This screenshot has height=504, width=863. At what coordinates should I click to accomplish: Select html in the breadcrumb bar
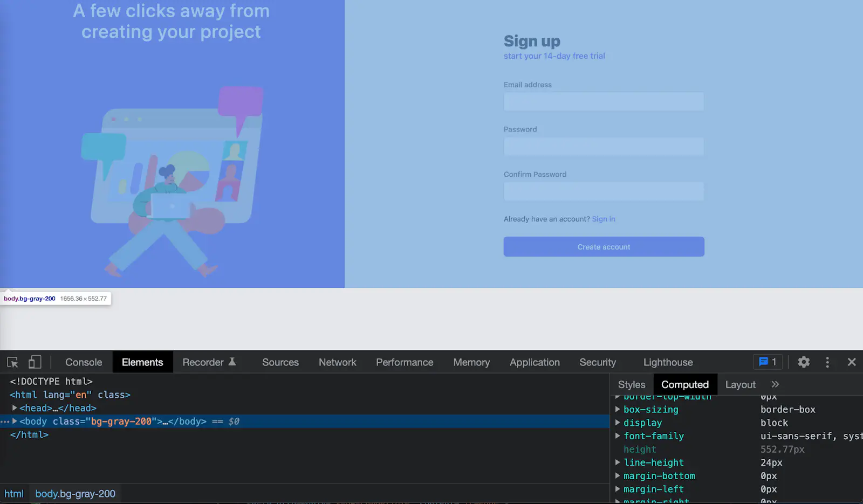pos(14,494)
